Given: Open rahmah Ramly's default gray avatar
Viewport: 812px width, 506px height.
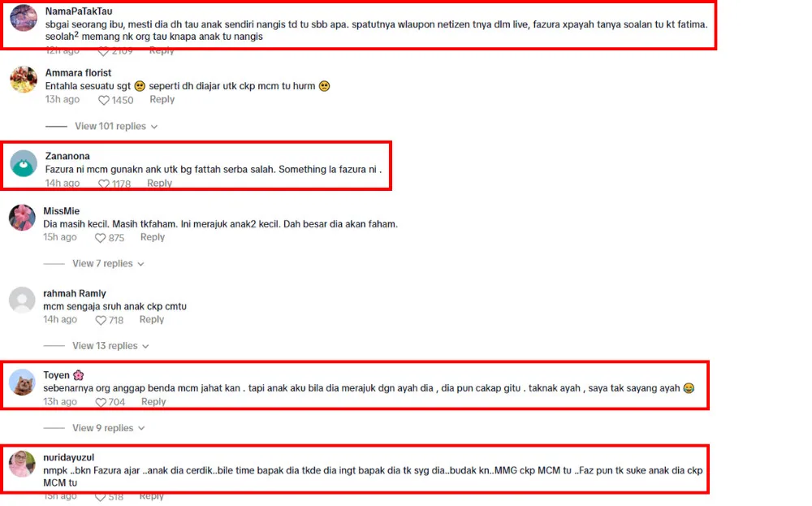Looking at the screenshot, I should (x=22, y=300).
